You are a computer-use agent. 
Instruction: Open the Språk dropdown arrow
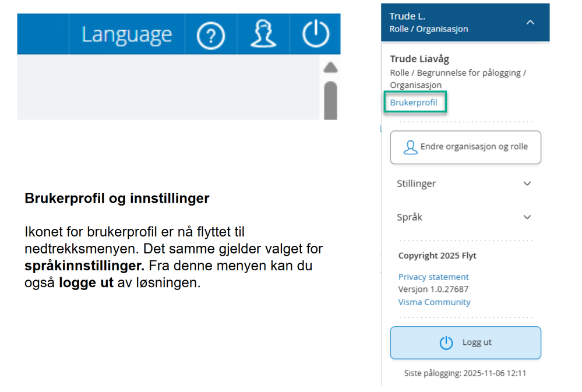tap(527, 217)
